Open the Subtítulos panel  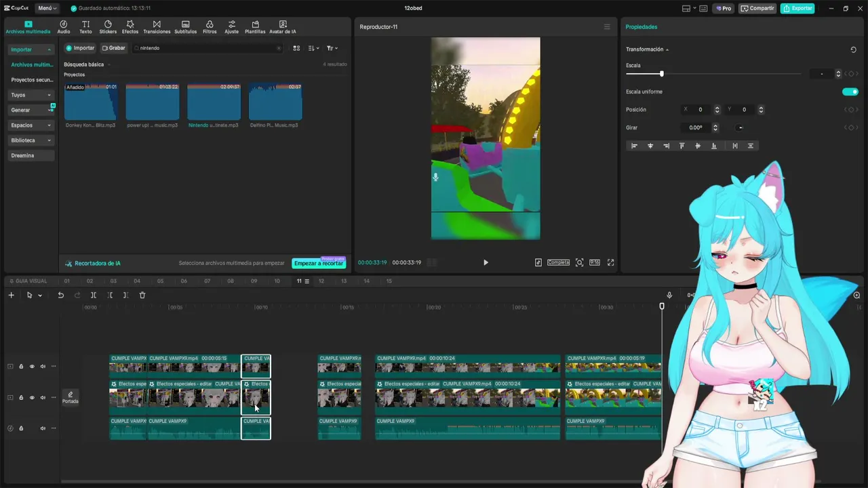[186, 27]
